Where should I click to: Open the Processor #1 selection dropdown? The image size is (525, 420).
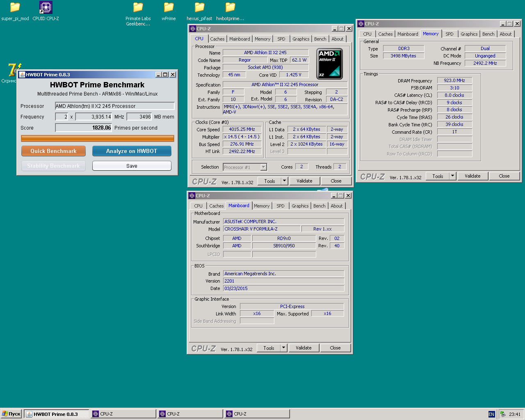pyautogui.click(x=264, y=167)
